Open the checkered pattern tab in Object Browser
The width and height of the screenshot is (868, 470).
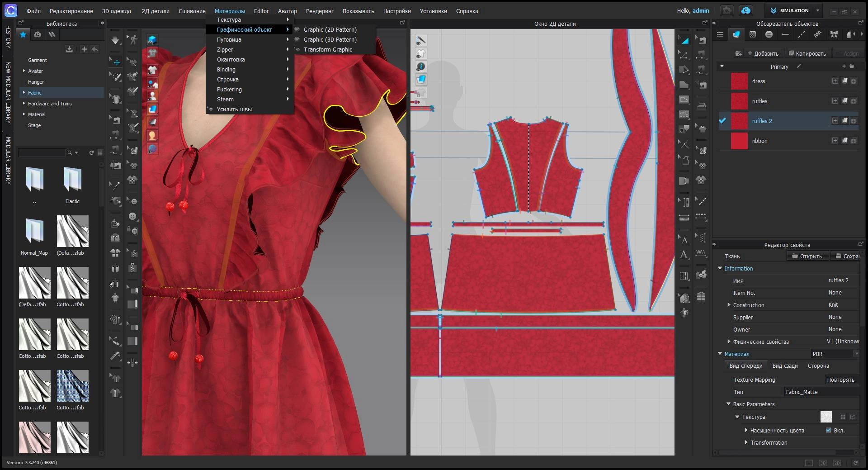pos(752,34)
